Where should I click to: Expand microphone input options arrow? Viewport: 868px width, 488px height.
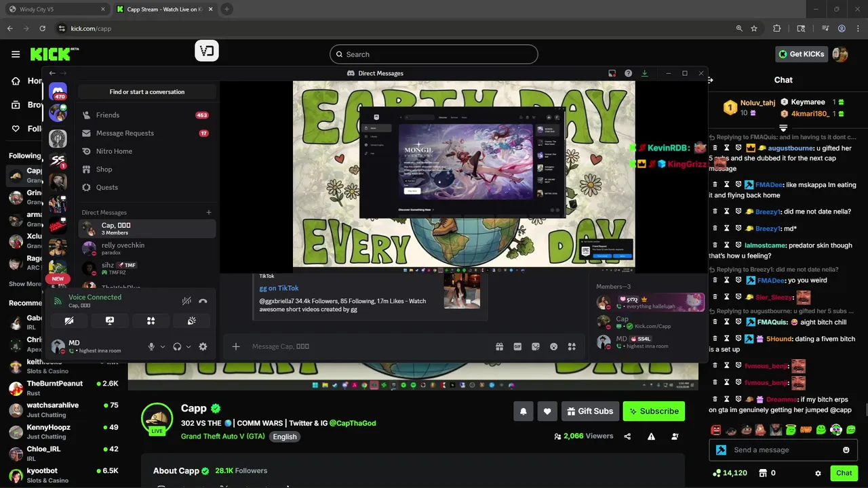[x=163, y=346]
